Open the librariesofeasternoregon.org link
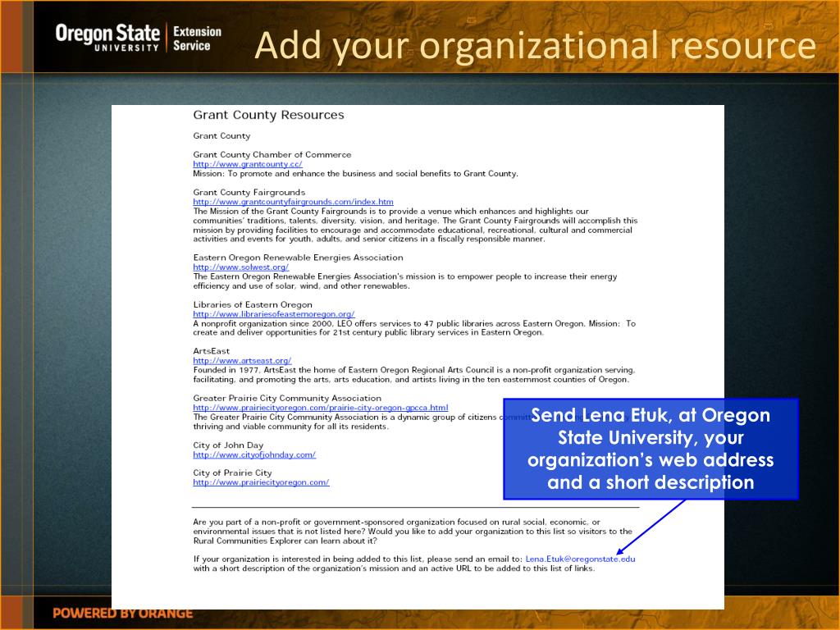This screenshot has height=630, width=840. click(x=274, y=314)
